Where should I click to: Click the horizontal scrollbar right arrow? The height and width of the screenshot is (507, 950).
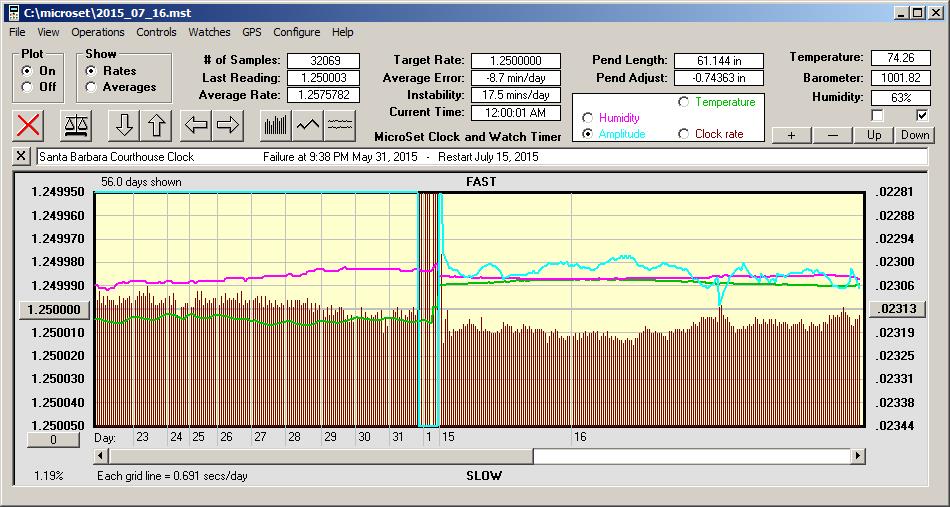(857, 456)
